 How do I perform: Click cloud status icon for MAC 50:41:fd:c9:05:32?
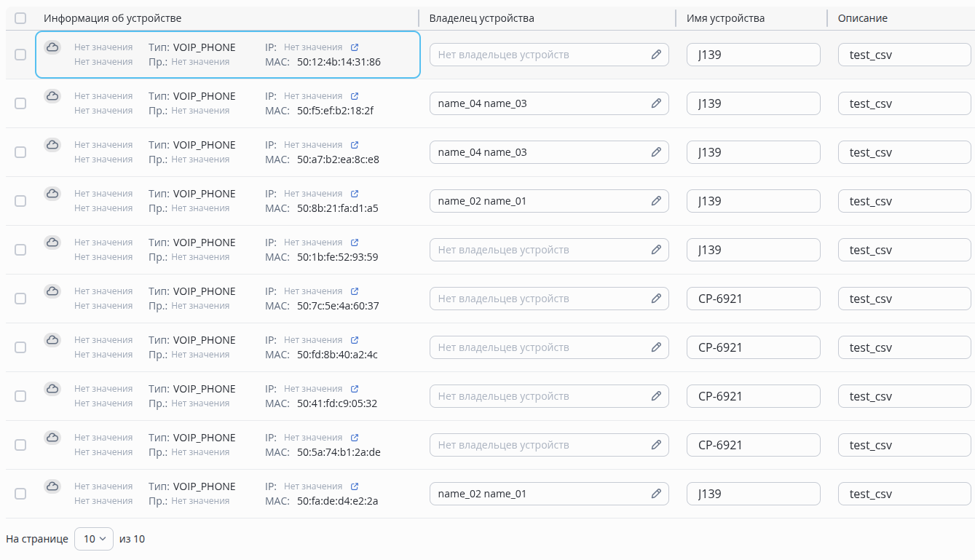[52, 389]
